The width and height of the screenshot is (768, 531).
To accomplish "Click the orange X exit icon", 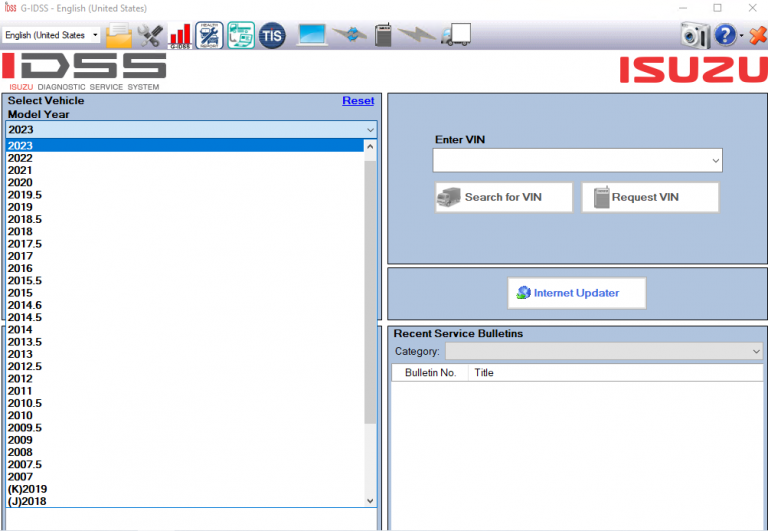I will tap(758, 35).
